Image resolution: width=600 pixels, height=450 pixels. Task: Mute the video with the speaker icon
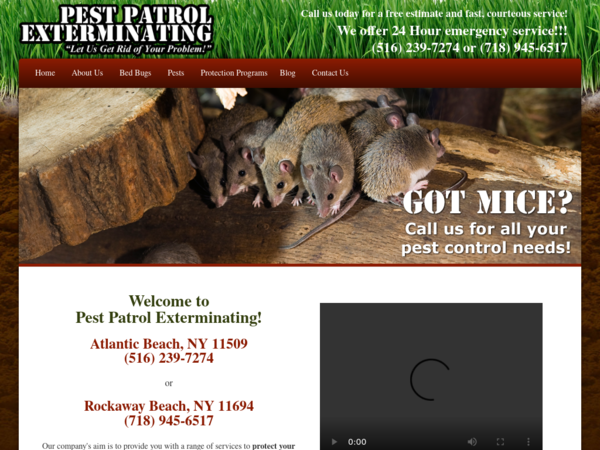click(x=472, y=442)
